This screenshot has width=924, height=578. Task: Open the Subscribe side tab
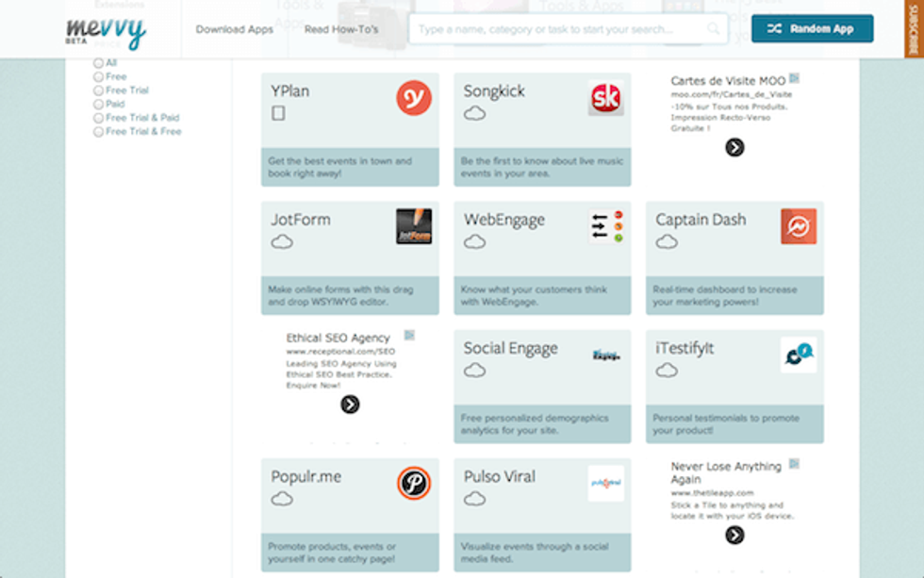click(x=914, y=29)
